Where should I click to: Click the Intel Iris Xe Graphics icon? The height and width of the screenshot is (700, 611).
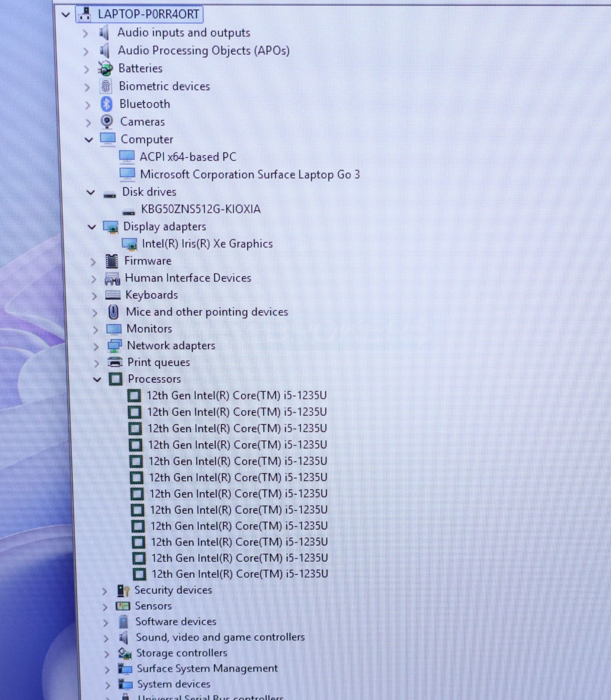click(x=130, y=244)
